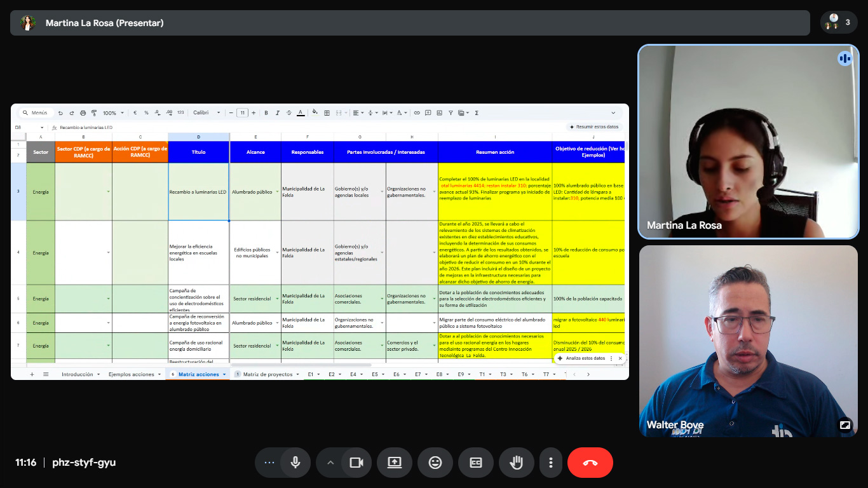Mute the microphone
Image resolution: width=868 pixels, height=488 pixels.
pyautogui.click(x=295, y=463)
